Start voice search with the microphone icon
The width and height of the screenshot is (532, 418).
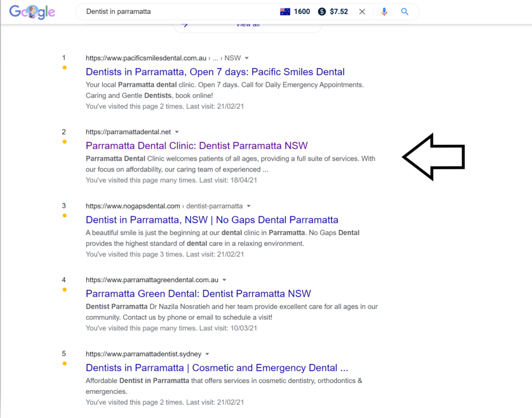(384, 11)
